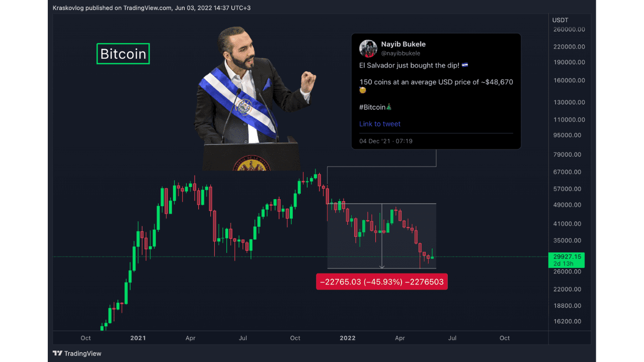
Task: Open the 'Link to tweet' hyperlink
Action: tap(380, 124)
